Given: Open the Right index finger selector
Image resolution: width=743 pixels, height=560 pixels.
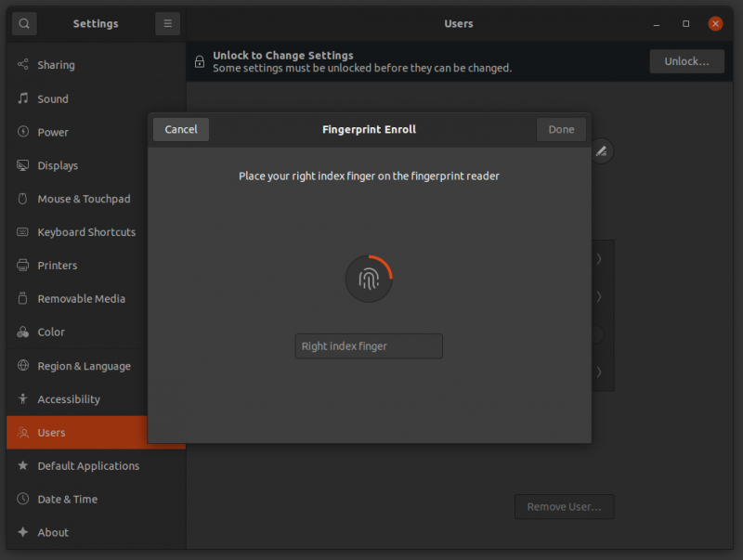Looking at the screenshot, I should 369,345.
